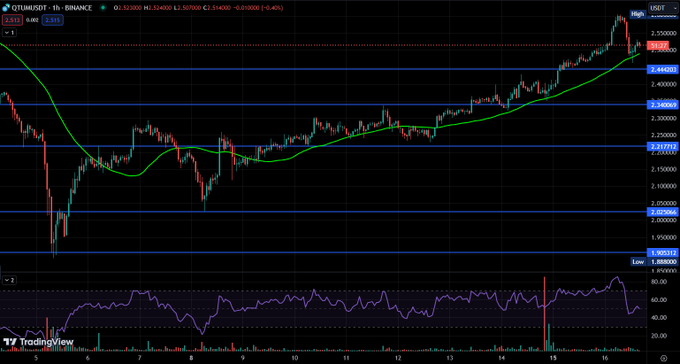
Task: Click date label 5 on time axis
Action: pyautogui.click(x=36, y=358)
